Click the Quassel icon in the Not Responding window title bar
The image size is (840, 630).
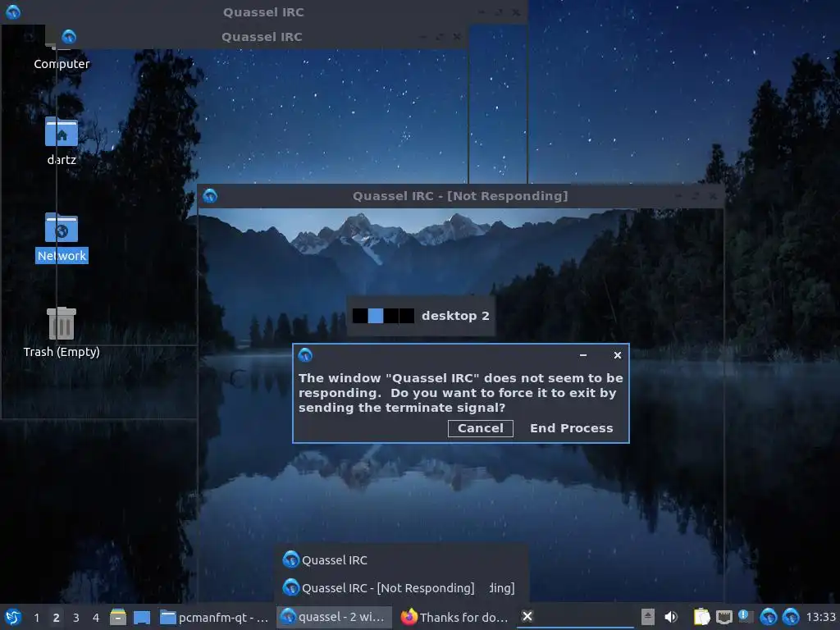(x=210, y=196)
